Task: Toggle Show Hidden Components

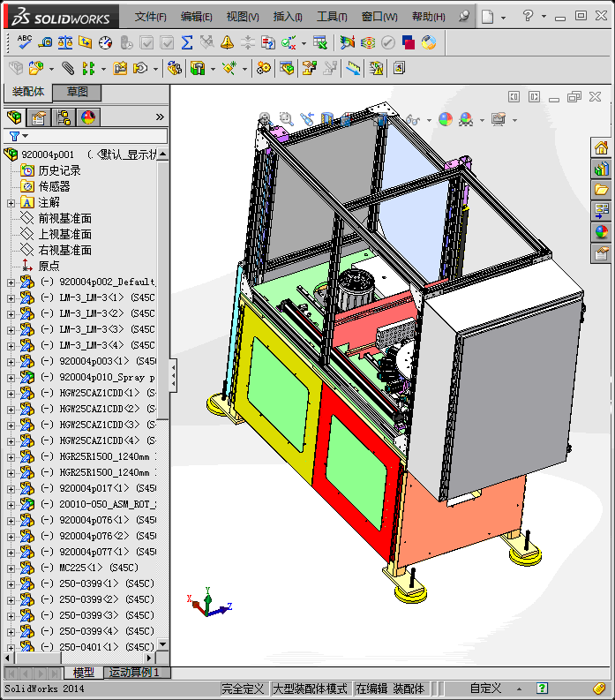Action: point(175,68)
